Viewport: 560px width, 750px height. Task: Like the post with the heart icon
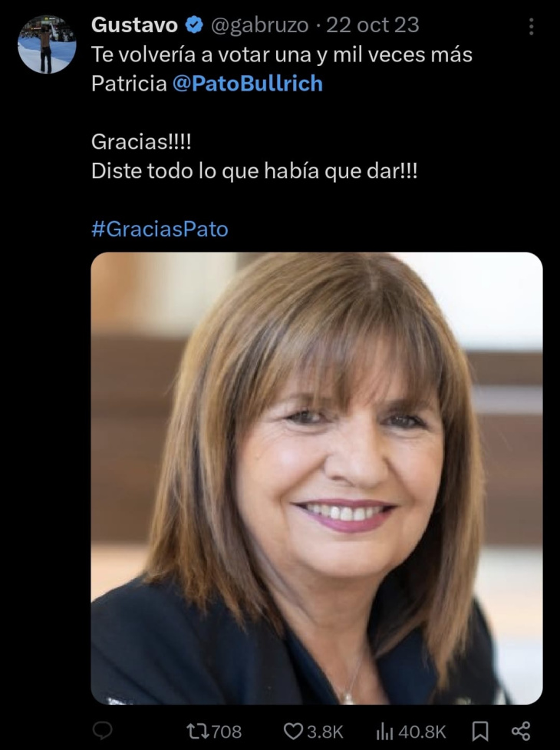(292, 731)
